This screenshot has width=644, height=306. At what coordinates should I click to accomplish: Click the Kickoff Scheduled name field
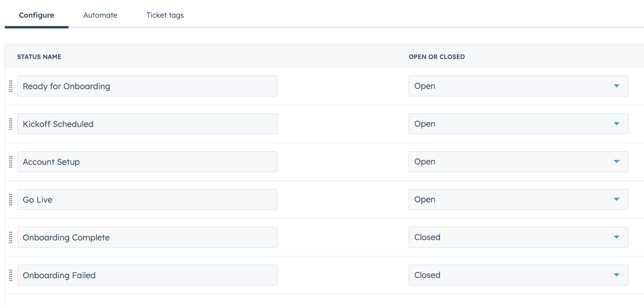[147, 124]
